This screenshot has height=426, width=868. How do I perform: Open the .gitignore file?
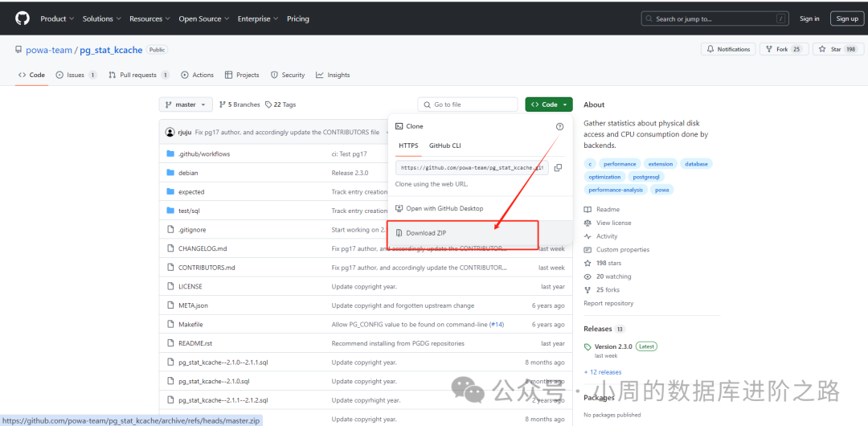(192, 229)
